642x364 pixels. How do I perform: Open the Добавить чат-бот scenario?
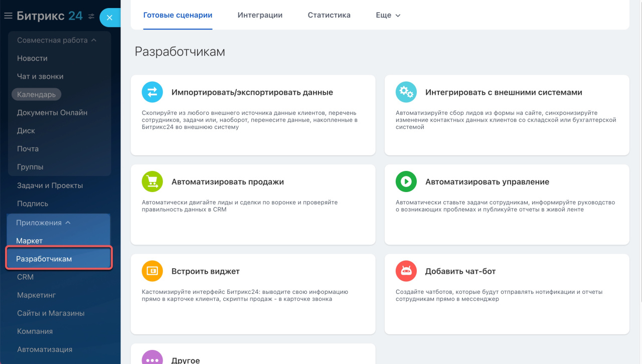click(460, 271)
